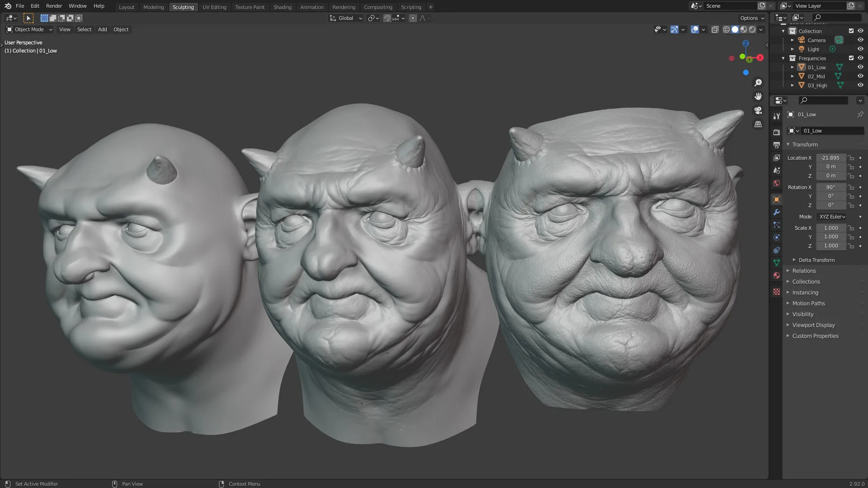Click the Location X value field
Image resolution: width=868 pixels, height=488 pixels.
coord(830,158)
